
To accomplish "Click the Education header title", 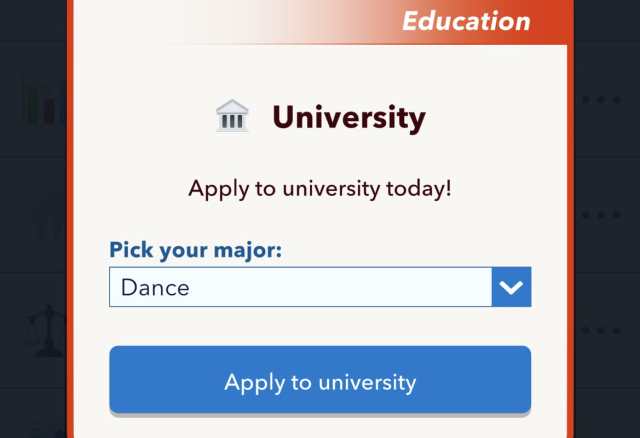I will [x=466, y=21].
